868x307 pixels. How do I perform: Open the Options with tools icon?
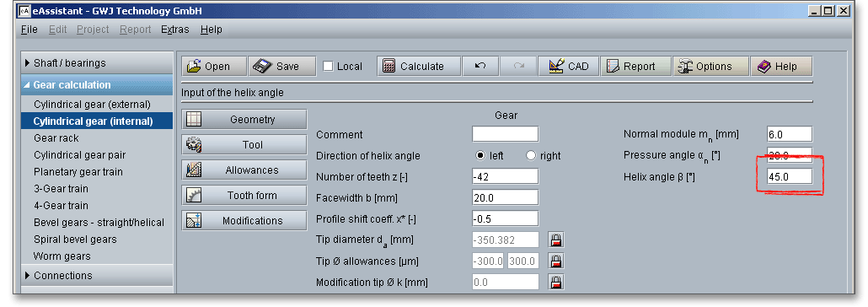click(x=710, y=66)
